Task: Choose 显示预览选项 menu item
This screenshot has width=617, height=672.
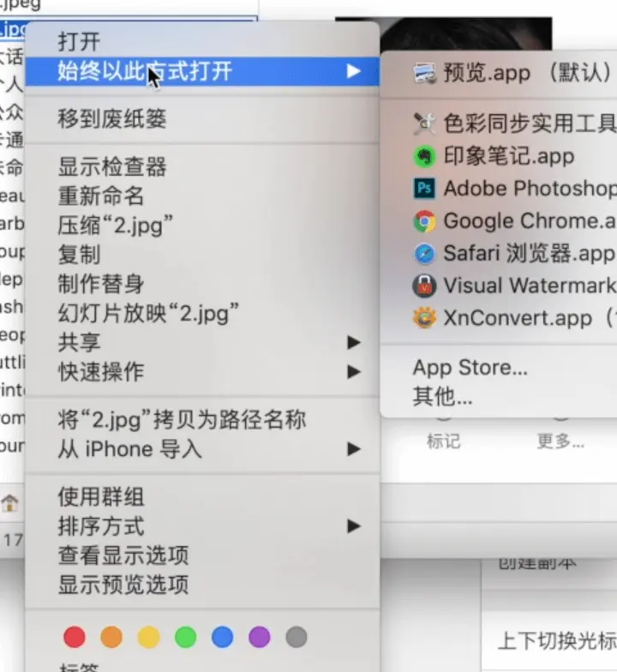Action: pyautogui.click(x=202, y=585)
